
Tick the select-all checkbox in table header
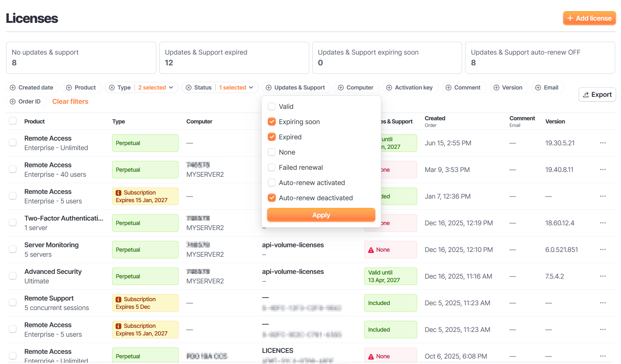coord(13,121)
